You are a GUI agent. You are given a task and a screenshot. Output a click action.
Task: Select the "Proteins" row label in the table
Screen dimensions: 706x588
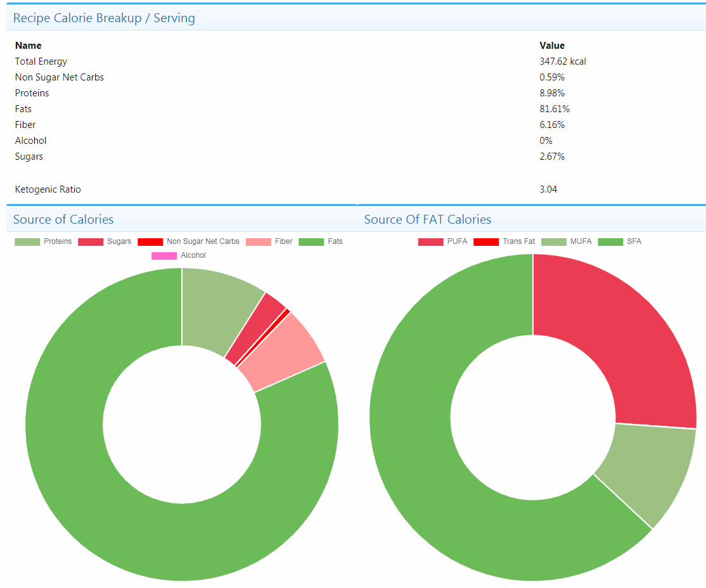tap(32, 93)
